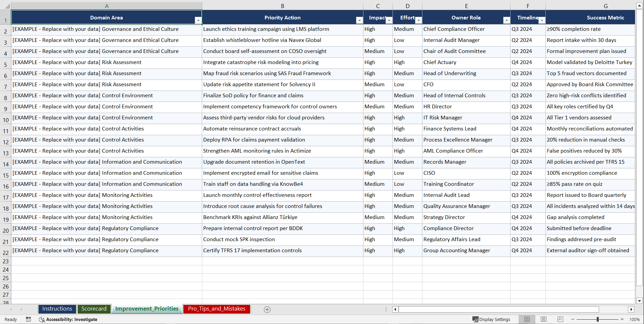Toggle Normal view in the status bar
Image resolution: width=644 pixels, height=324 pixels.
pos(527,319)
